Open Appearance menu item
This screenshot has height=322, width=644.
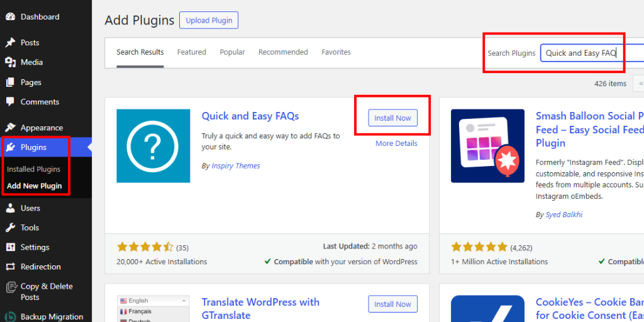pos(42,128)
